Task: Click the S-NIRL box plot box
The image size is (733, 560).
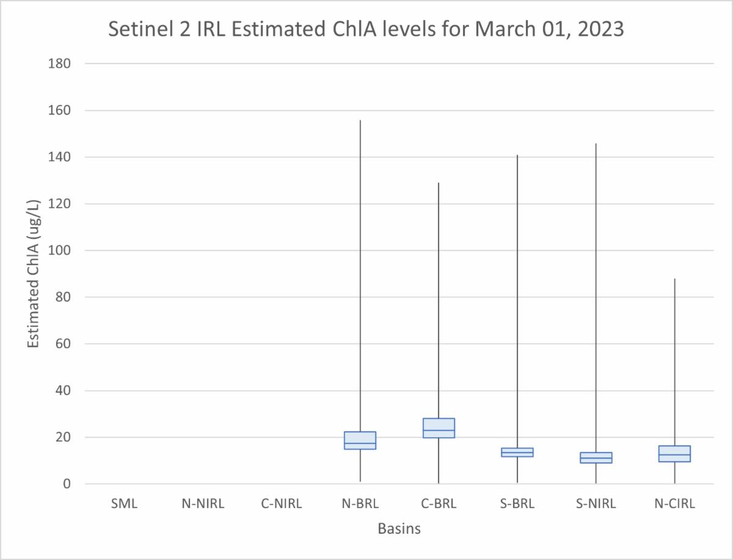Action: [596, 457]
